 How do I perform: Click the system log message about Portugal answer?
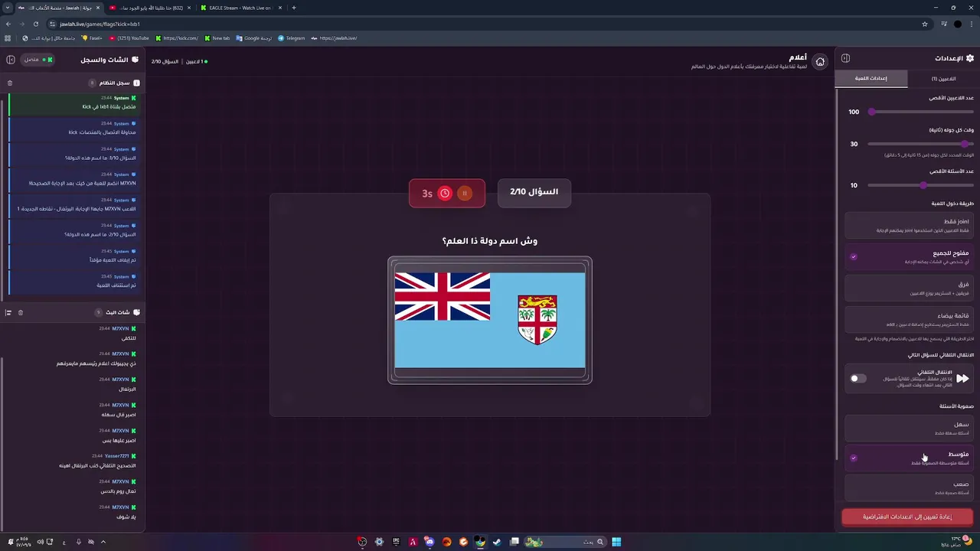click(x=74, y=204)
